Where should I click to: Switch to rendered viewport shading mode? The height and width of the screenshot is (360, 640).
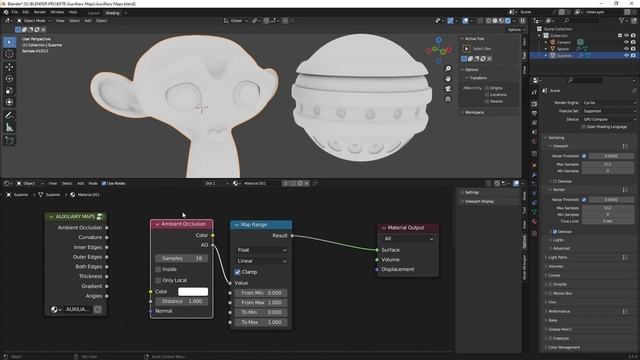pyautogui.click(x=508, y=20)
